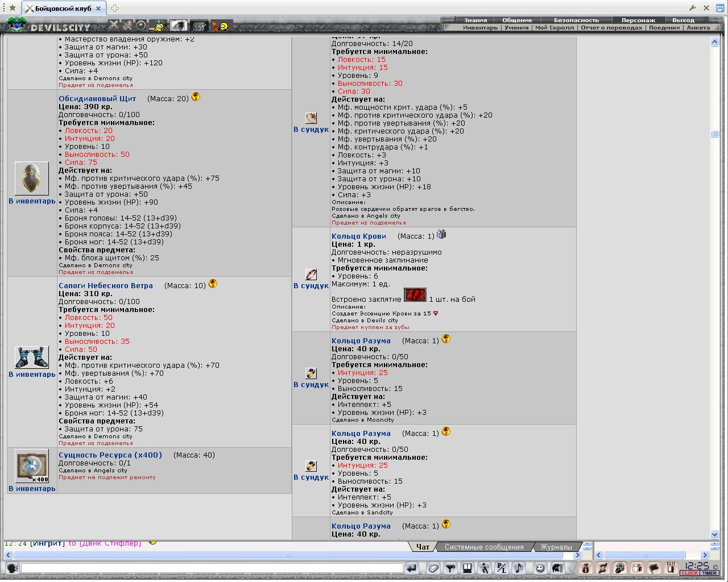The width and height of the screenshot is (728, 582).
Task: Click the yellow badge beside Сапоги Небесного Ветра
Action: point(213,284)
